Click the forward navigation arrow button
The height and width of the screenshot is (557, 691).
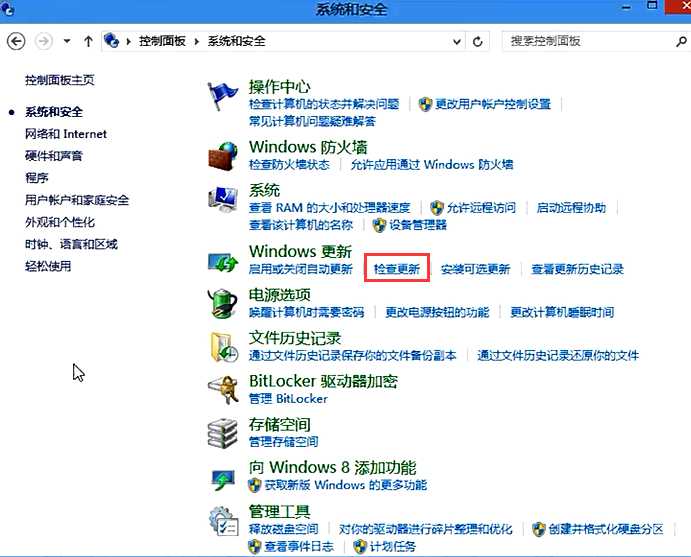coord(43,41)
